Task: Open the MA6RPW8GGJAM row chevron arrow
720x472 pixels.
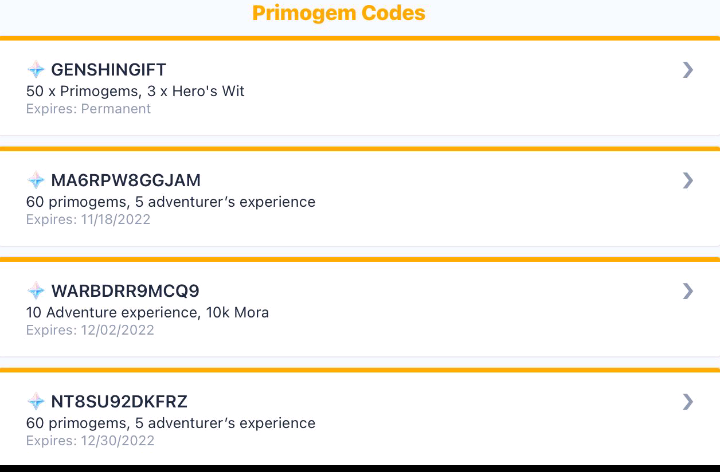Action: [x=687, y=180]
